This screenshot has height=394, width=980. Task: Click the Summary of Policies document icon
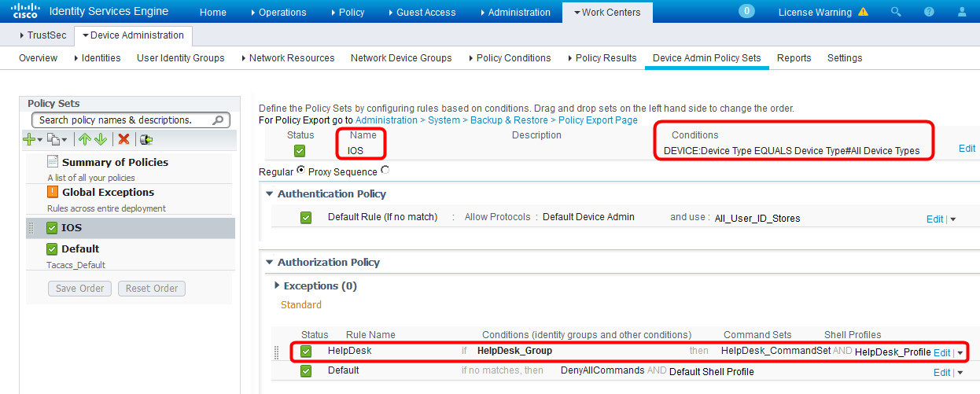(x=53, y=161)
